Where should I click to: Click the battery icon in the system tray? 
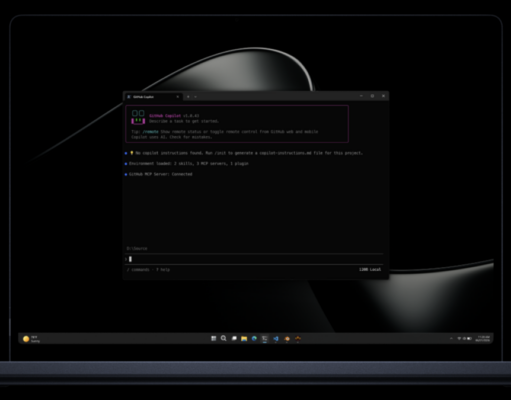click(x=469, y=338)
